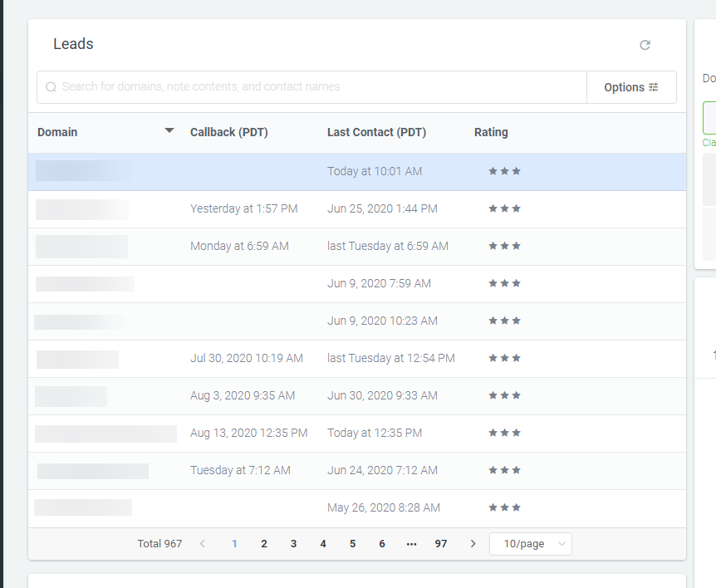Refresh the Leads list
Viewport: 716px width, 588px height.
(x=645, y=45)
